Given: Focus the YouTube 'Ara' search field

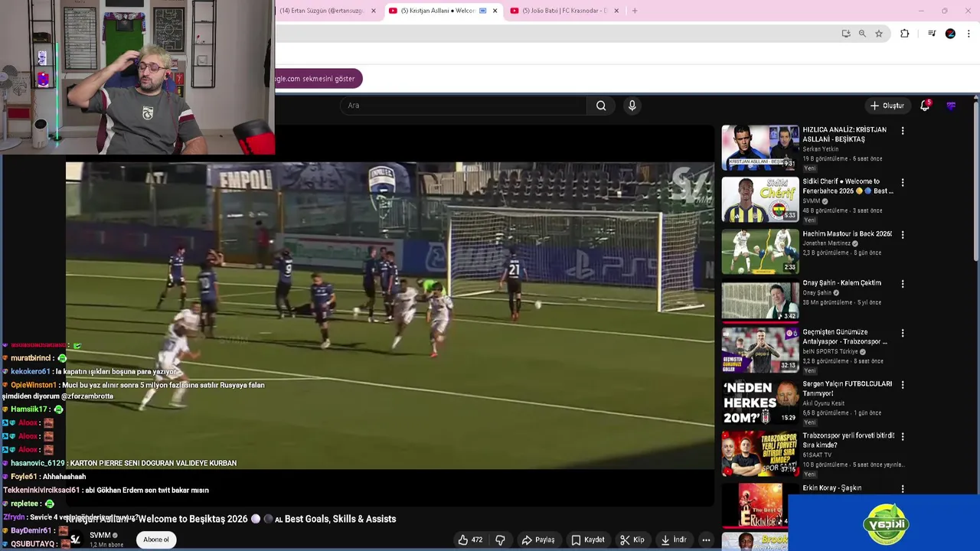Looking at the screenshot, I should click(463, 106).
